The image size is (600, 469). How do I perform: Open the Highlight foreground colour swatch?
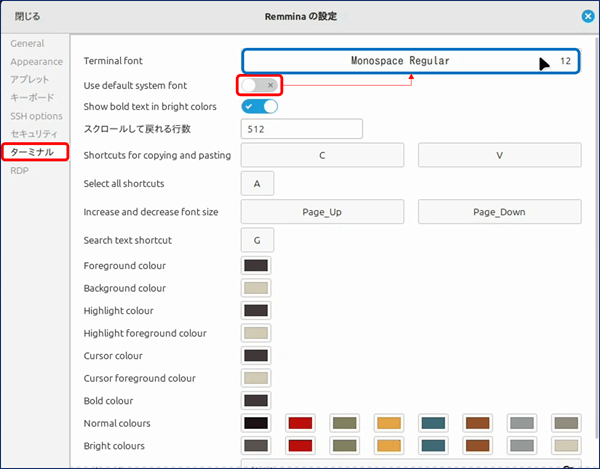256,333
